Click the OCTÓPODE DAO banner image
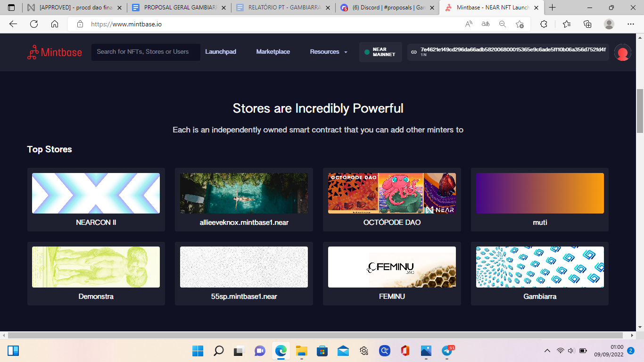Viewport: 644px width, 362px height. (x=392, y=193)
